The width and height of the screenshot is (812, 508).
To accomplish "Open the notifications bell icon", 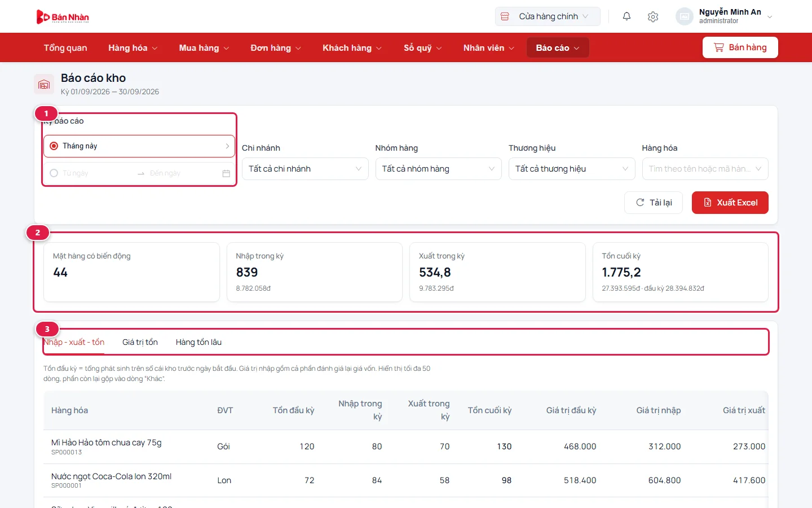I will pyautogui.click(x=626, y=16).
